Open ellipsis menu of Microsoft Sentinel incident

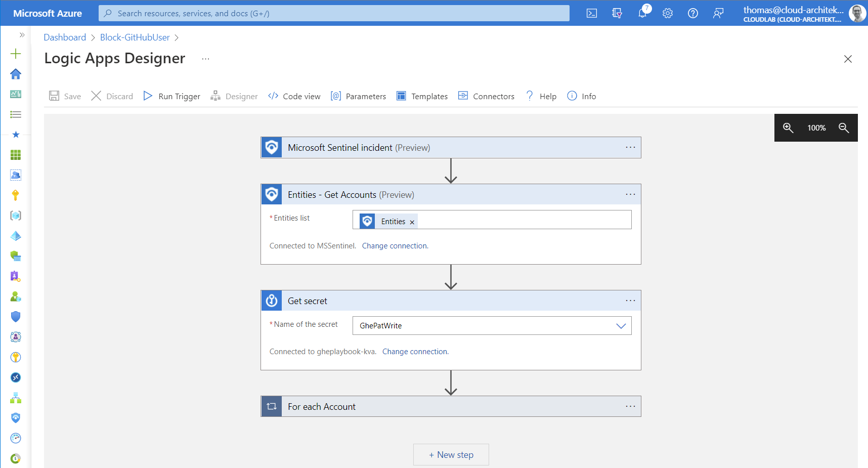pyautogui.click(x=630, y=147)
